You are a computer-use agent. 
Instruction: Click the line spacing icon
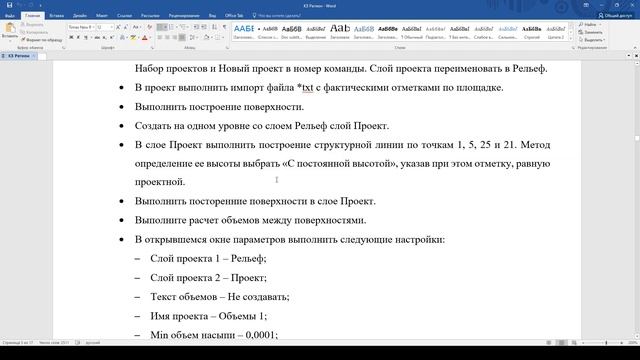pos(193,38)
